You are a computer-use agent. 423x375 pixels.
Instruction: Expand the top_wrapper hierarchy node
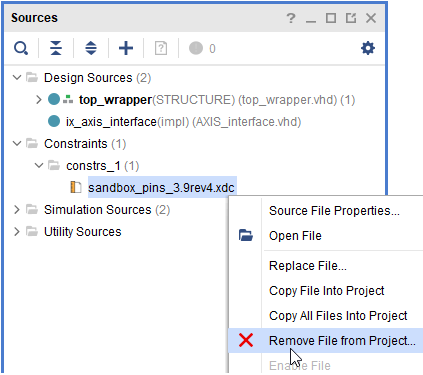coord(39,100)
